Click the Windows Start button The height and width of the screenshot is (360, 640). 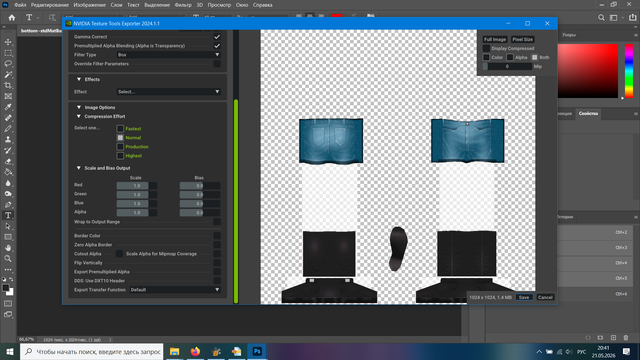coord(9,351)
